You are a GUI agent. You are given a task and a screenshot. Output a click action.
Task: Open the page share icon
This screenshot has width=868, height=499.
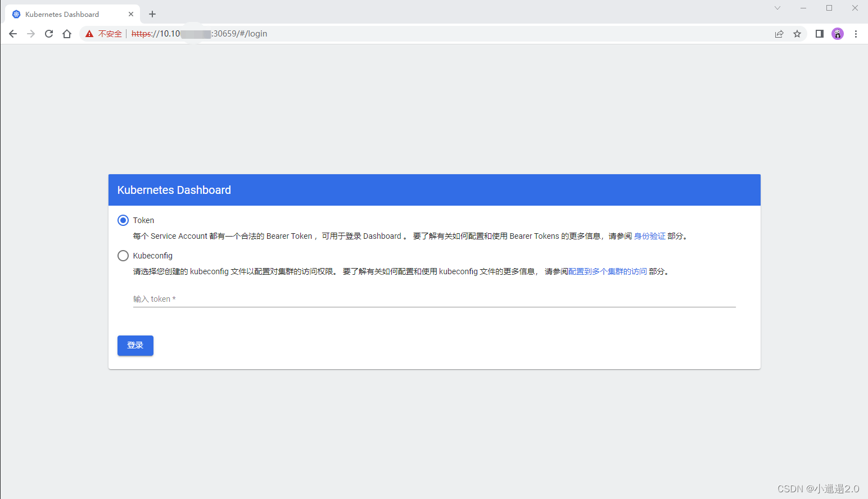[x=779, y=34]
